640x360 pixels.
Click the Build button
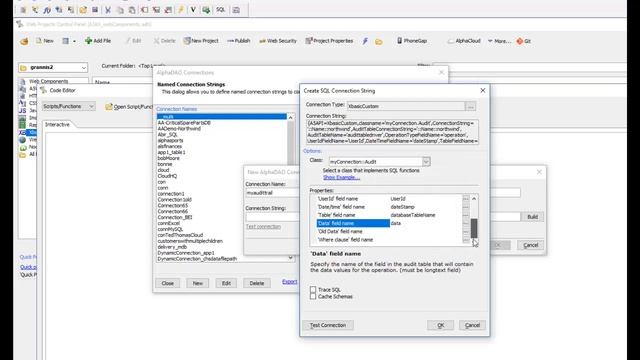[532, 217]
